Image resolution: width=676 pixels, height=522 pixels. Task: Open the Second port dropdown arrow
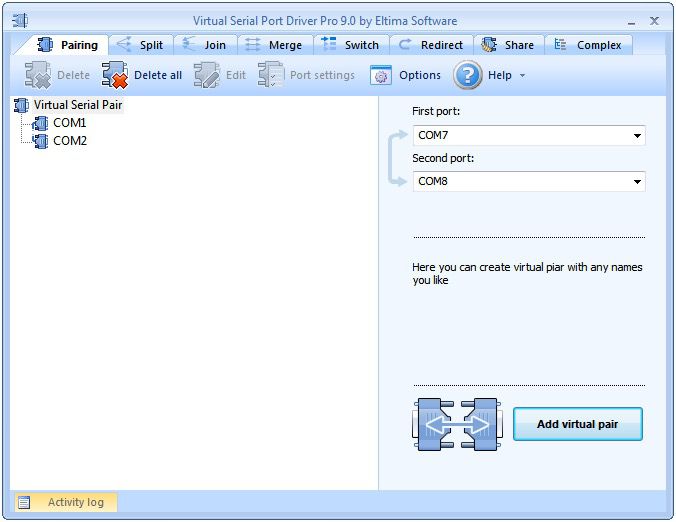[637, 181]
